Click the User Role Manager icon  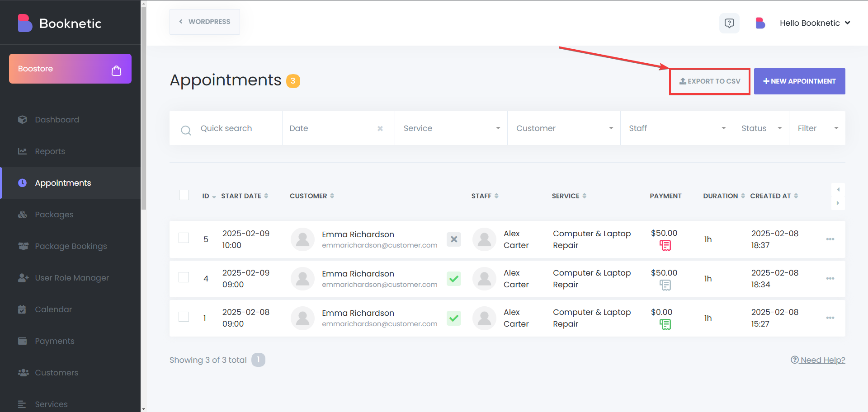pos(24,278)
